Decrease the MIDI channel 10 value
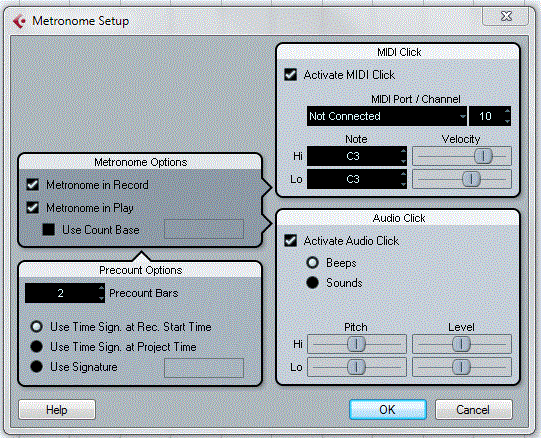 507,121
